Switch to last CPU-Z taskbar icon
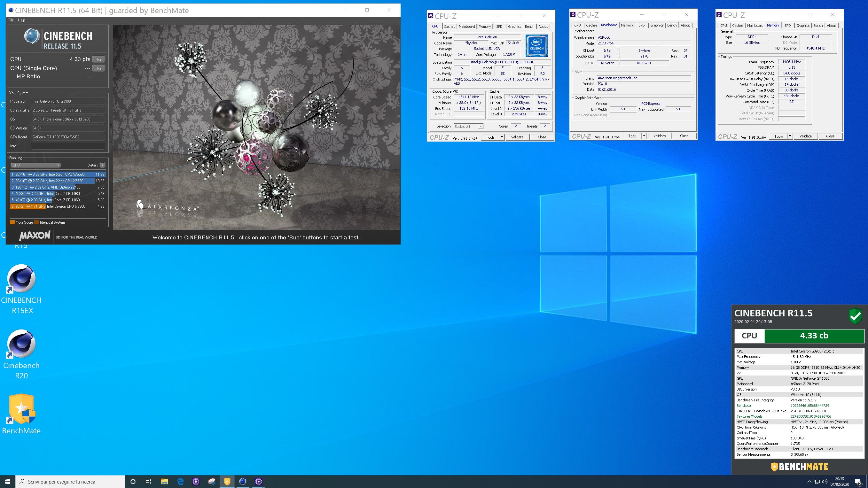This screenshot has width=868, height=488. click(258, 482)
